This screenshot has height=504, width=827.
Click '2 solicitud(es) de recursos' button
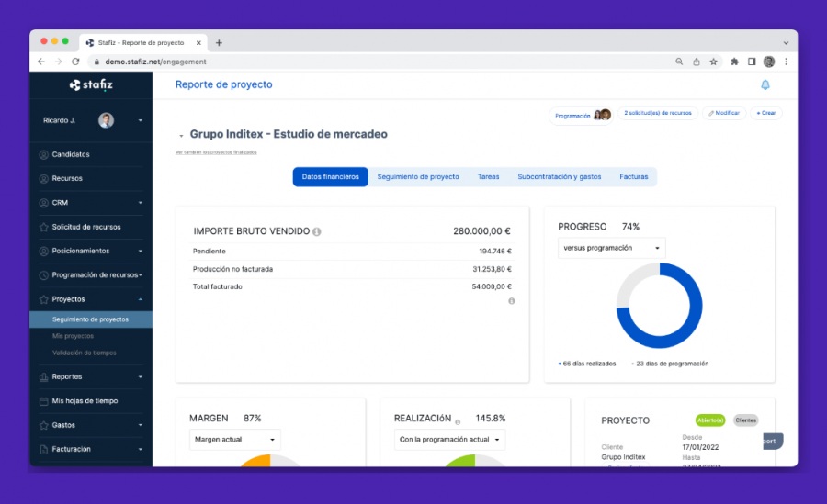point(658,113)
